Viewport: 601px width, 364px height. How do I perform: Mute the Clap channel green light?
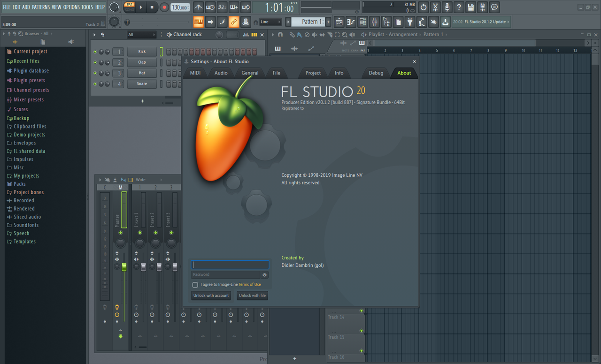pos(95,62)
